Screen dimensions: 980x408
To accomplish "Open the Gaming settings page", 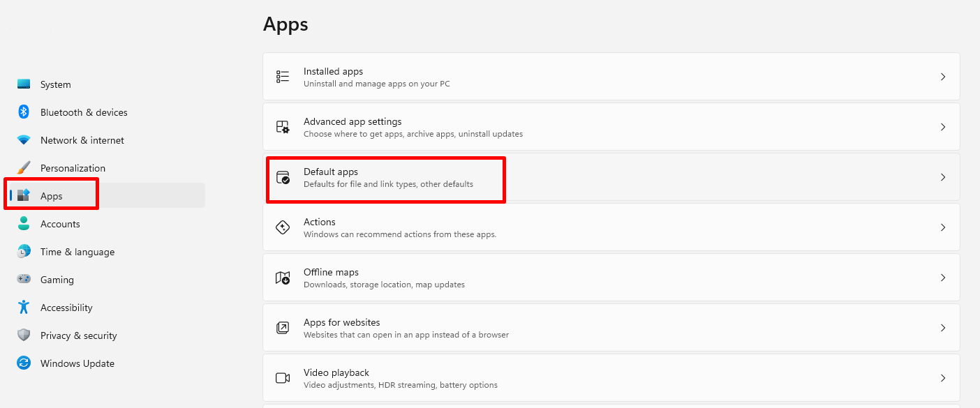I will tap(57, 280).
